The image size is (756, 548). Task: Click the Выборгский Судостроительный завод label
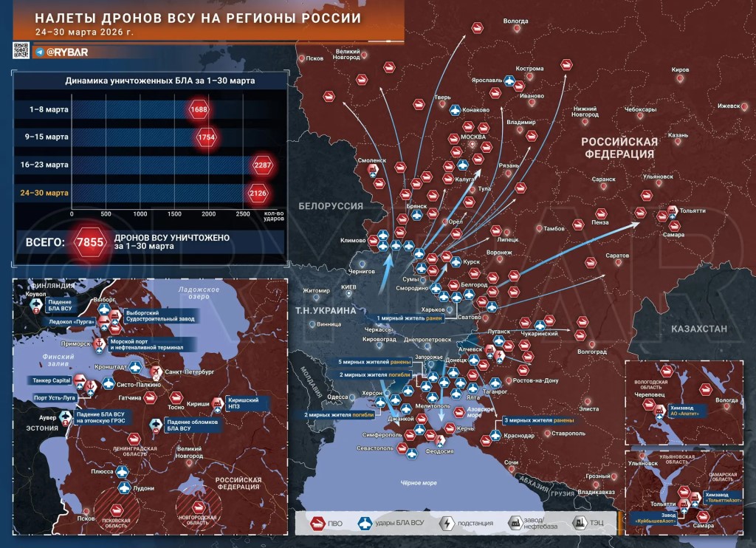click(x=160, y=315)
